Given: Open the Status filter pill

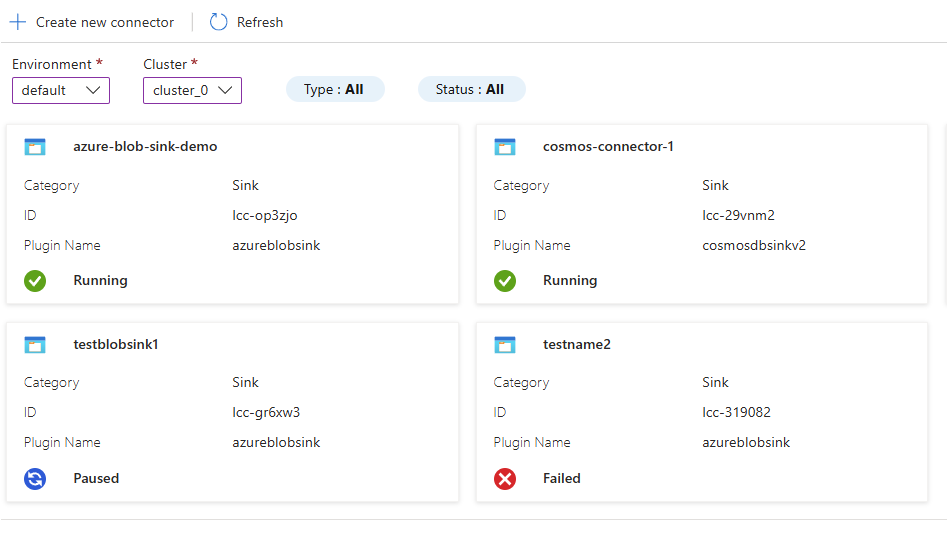Looking at the screenshot, I should coord(471,89).
